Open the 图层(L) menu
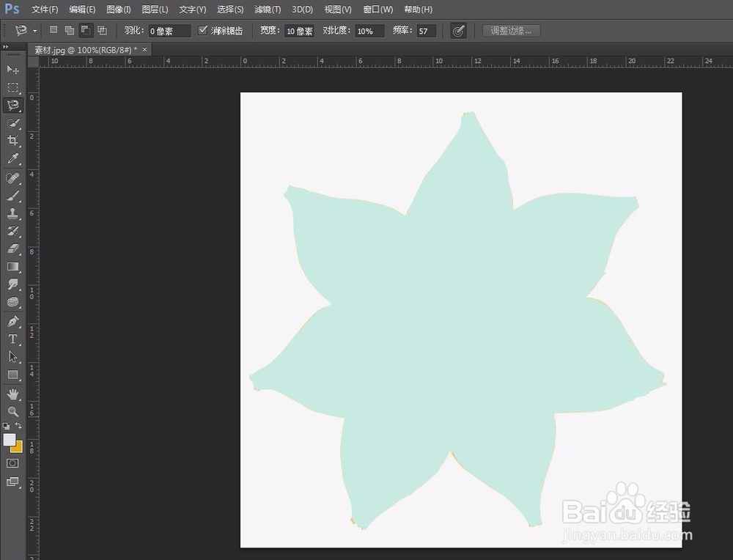The image size is (733, 560). 155,10
